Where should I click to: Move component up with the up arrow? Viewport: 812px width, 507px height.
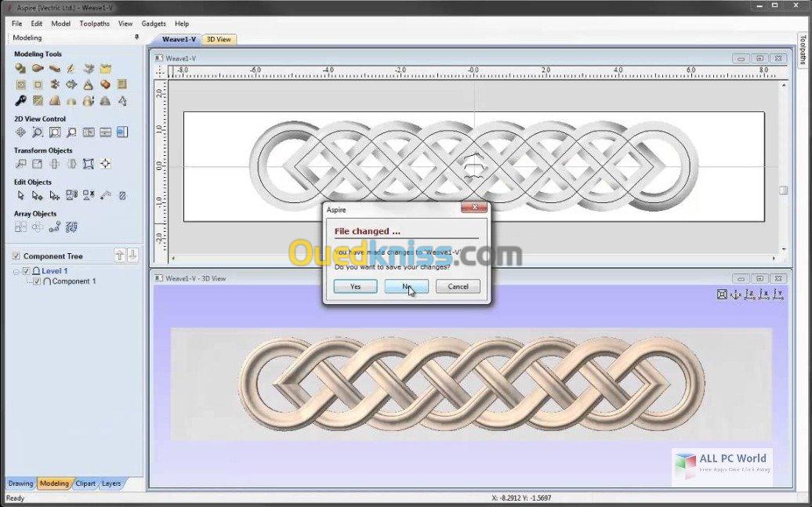(x=120, y=255)
